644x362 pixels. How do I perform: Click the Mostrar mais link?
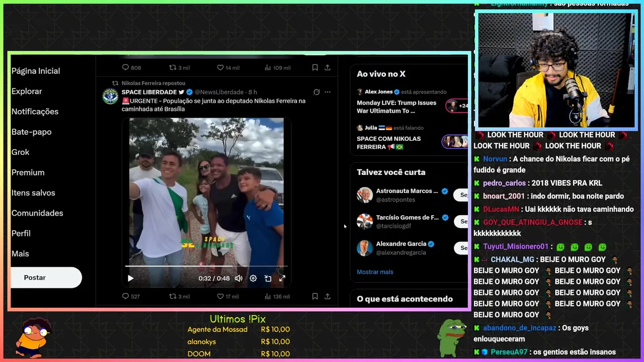click(375, 272)
